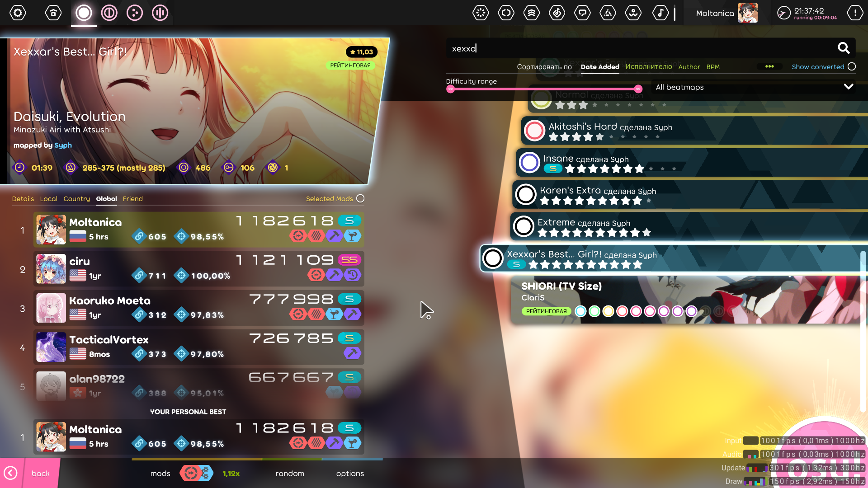Open mapper Syph's profile link

coord(64,145)
